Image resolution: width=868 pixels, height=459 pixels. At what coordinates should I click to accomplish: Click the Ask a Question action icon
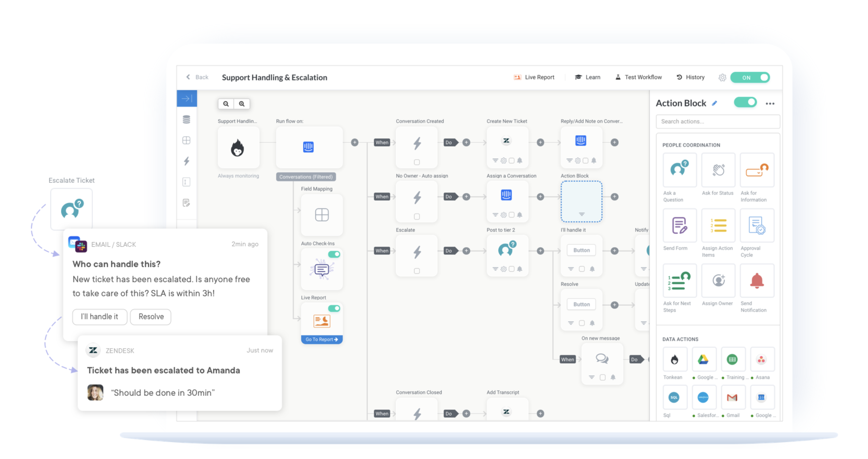pos(679,170)
